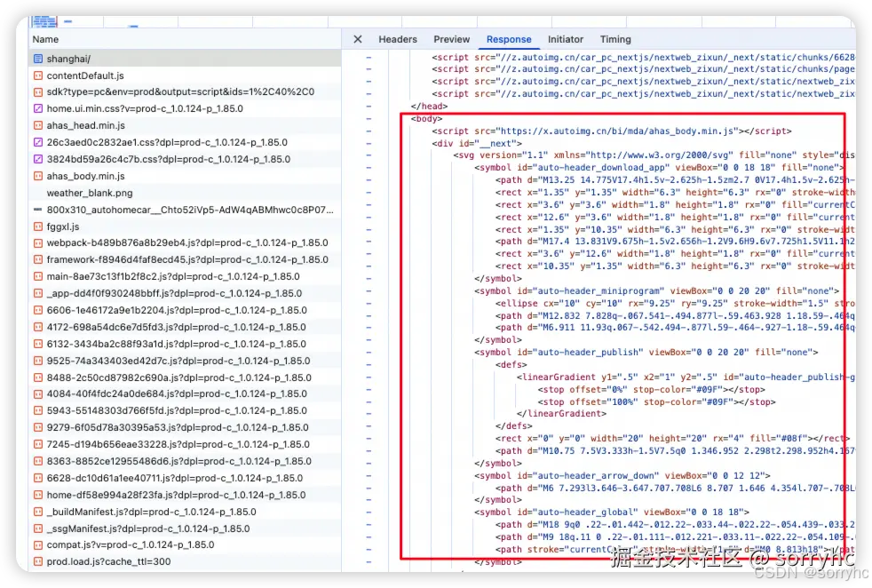Collapse the div id="__next" line
Image resolution: width=872 pixels, height=588 pixels.
point(369,144)
